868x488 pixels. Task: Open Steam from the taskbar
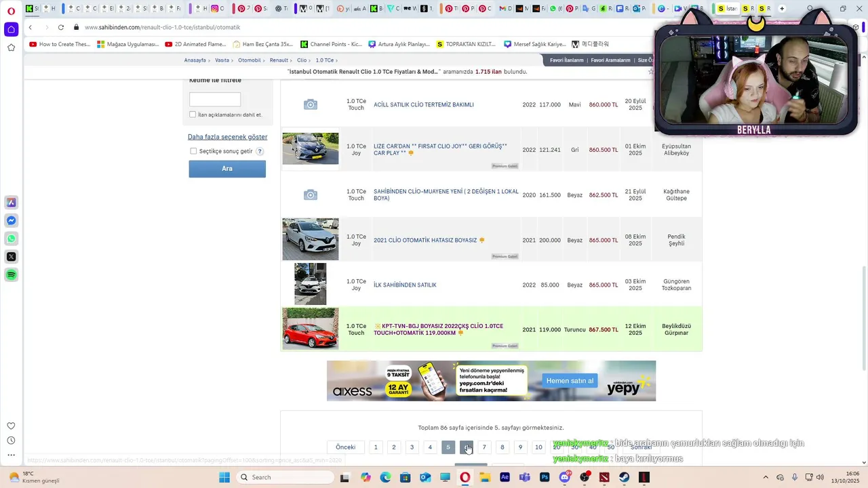[x=624, y=477]
